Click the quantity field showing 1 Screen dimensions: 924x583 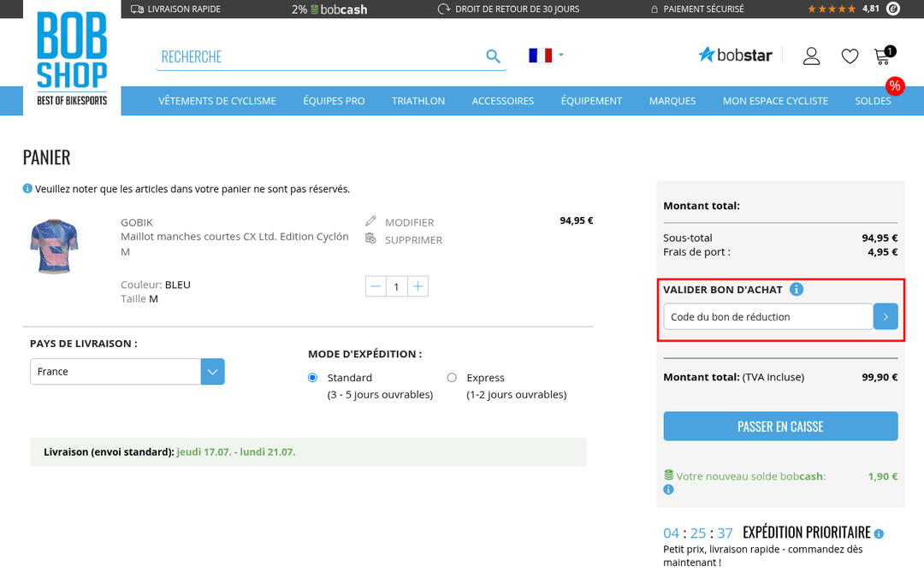point(397,286)
